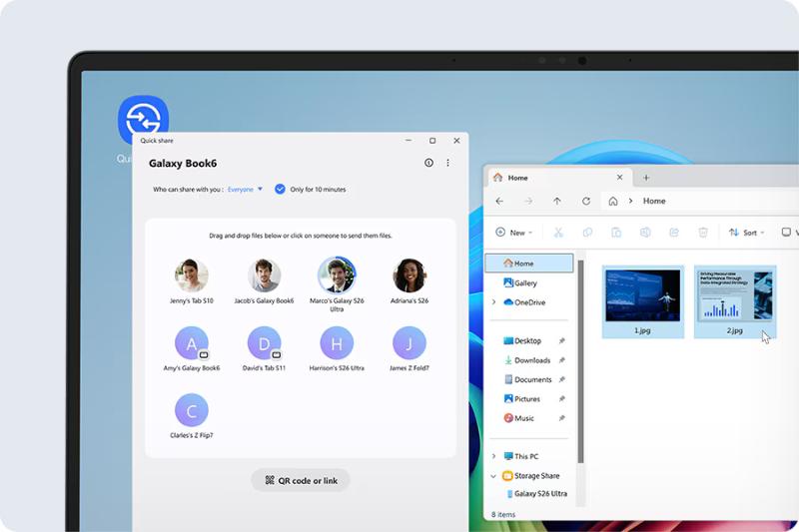Image resolution: width=799 pixels, height=532 pixels.
Task: Open the three-dot more options menu
Action: click(x=447, y=163)
